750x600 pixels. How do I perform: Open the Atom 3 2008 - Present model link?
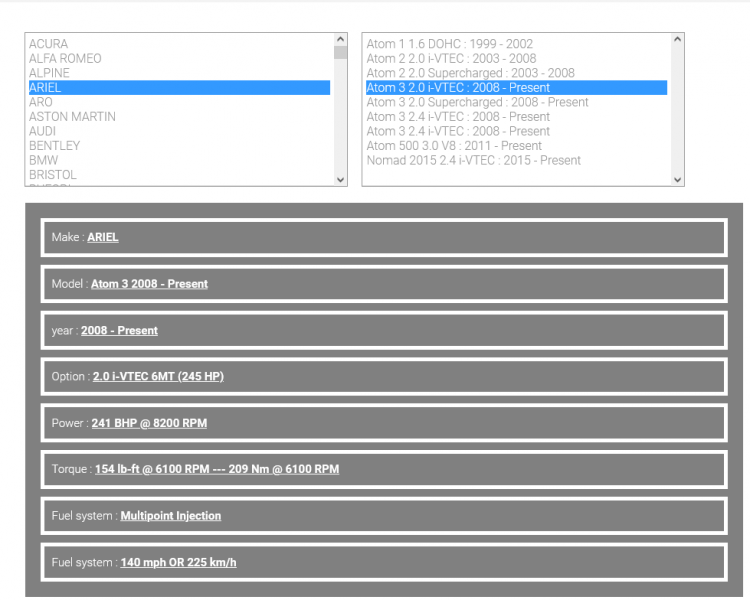(149, 284)
